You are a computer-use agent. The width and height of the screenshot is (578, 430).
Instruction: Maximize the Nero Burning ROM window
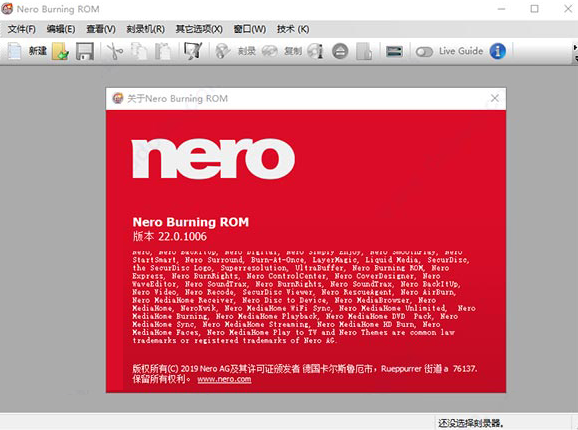(x=535, y=8)
